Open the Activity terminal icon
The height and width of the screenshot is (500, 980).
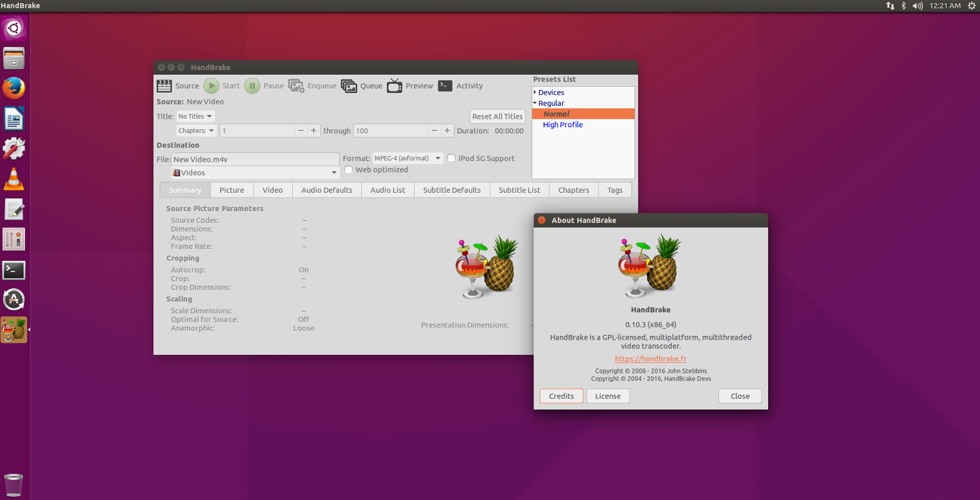click(x=445, y=86)
